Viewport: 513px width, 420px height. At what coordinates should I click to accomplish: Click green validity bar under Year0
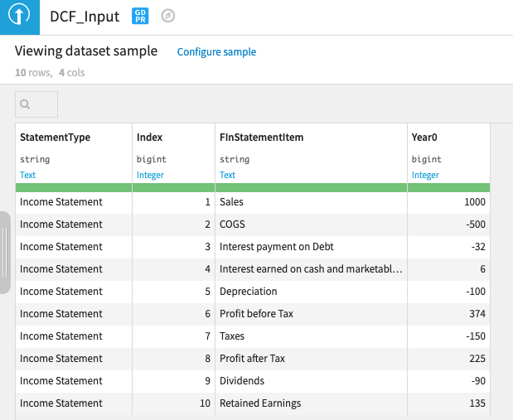click(x=448, y=187)
